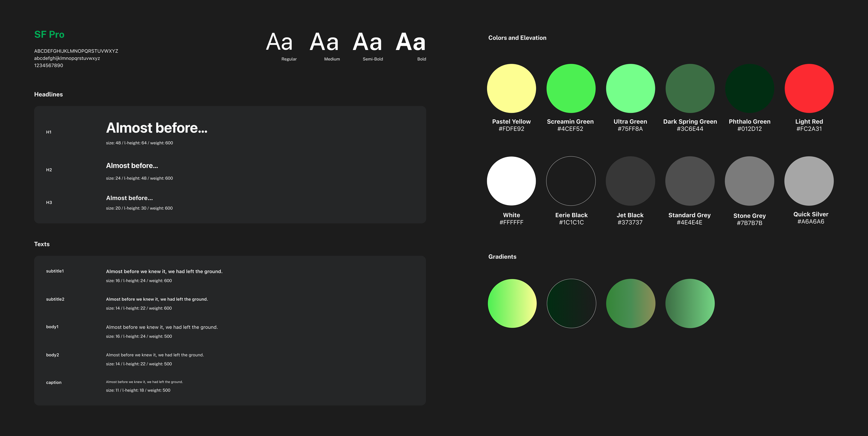Click the Pastel Yellow color circle
This screenshot has height=436, width=868.
click(x=511, y=88)
